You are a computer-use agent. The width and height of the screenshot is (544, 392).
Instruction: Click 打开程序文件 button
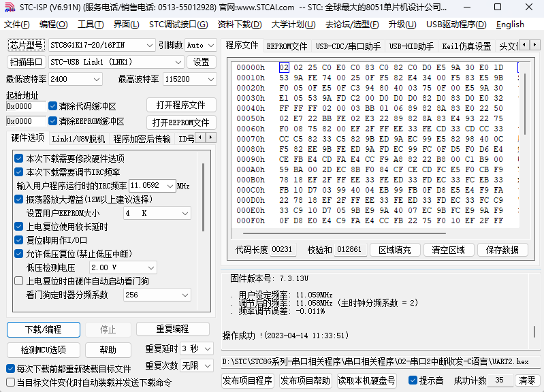(x=180, y=105)
